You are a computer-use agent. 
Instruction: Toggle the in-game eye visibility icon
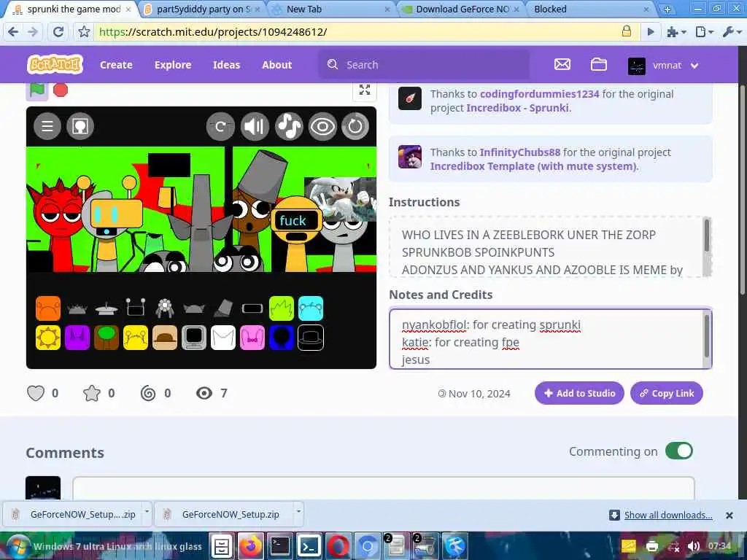click(x=322, y=127)
